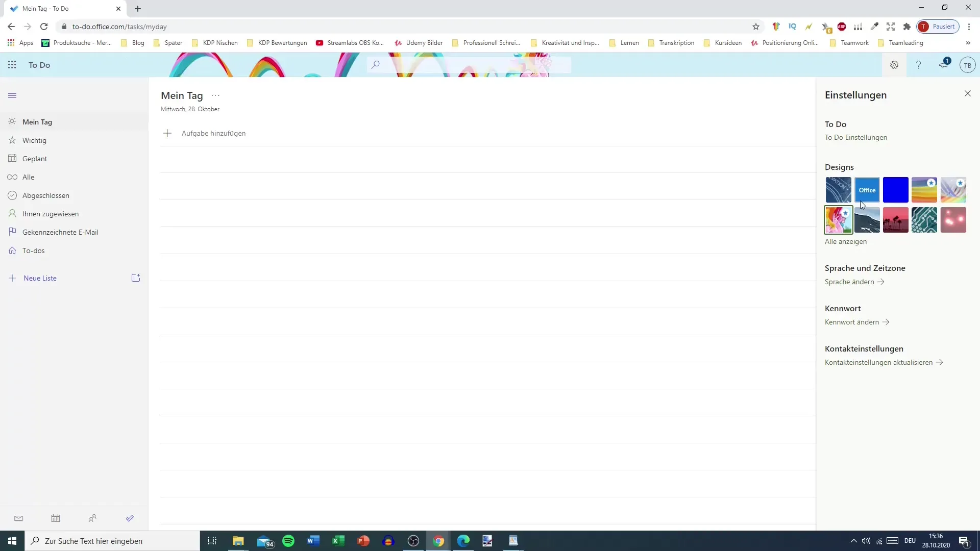Screen dimensions: 980x551
Task: Open 'Neue Liste' to create a new list
Action: click(40, 278)
